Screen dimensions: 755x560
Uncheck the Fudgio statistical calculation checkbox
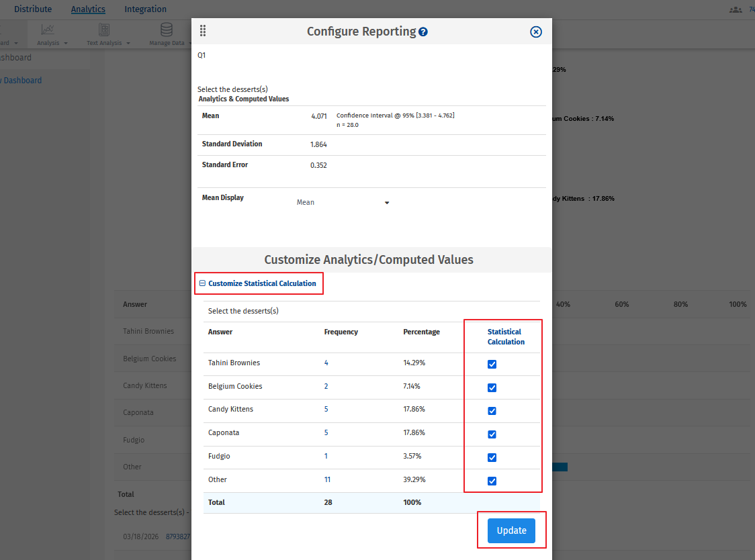pos(492,457)
